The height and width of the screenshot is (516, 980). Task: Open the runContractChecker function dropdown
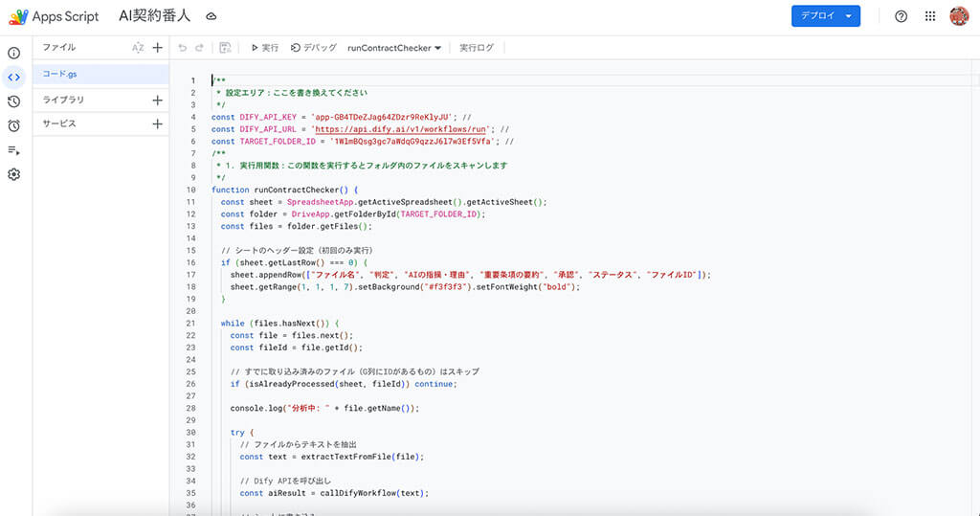[x=394, y=48]
